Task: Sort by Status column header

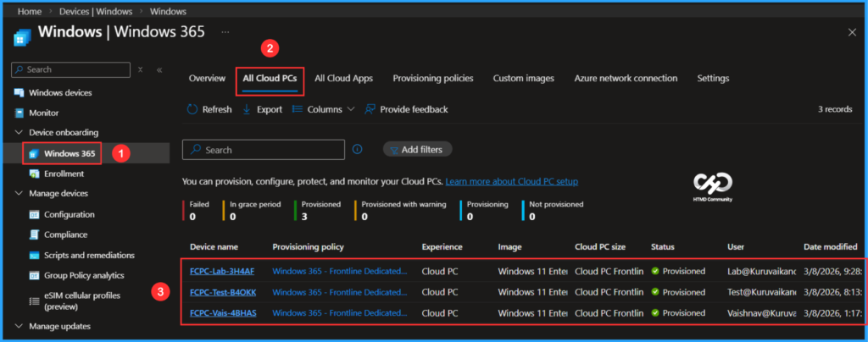Action: pyautogui.click(x=662, y=247)
